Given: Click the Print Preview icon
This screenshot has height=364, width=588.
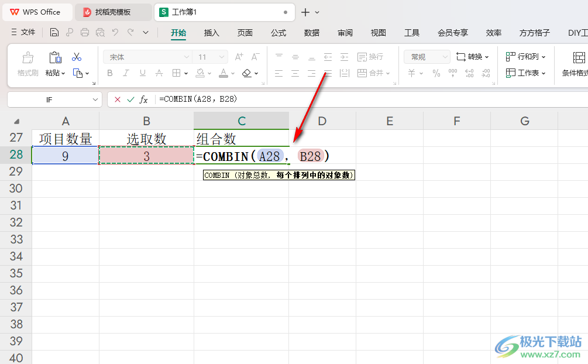Looking at the screenshot, I should tap(100, 33).
